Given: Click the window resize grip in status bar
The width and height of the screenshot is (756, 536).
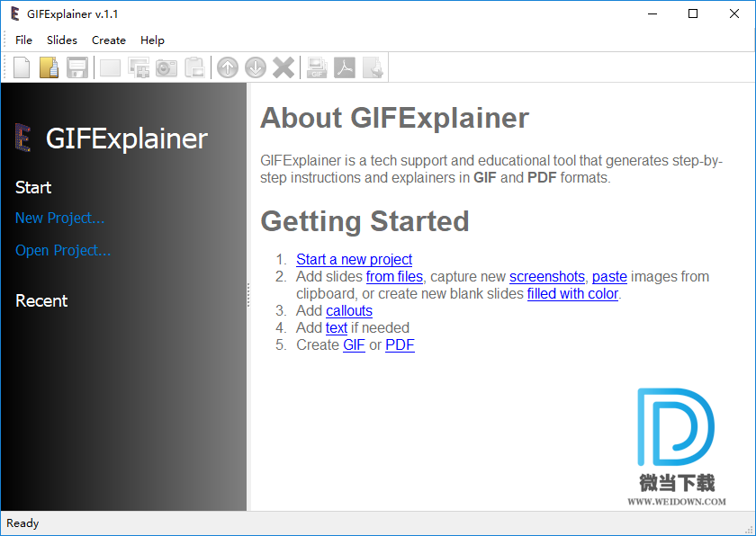Looking at the screenshot, I should [748, 529].
